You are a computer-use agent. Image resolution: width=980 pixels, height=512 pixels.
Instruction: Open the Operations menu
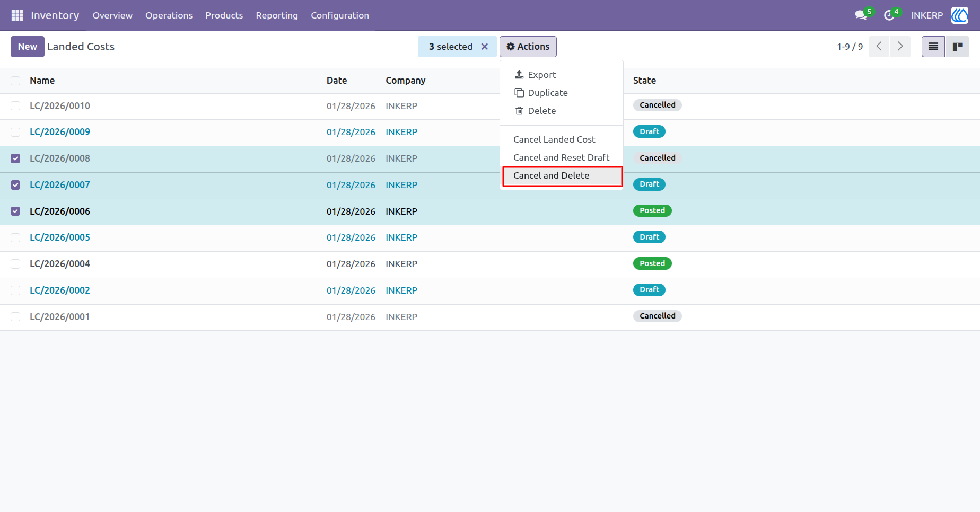tap(169, 15)
